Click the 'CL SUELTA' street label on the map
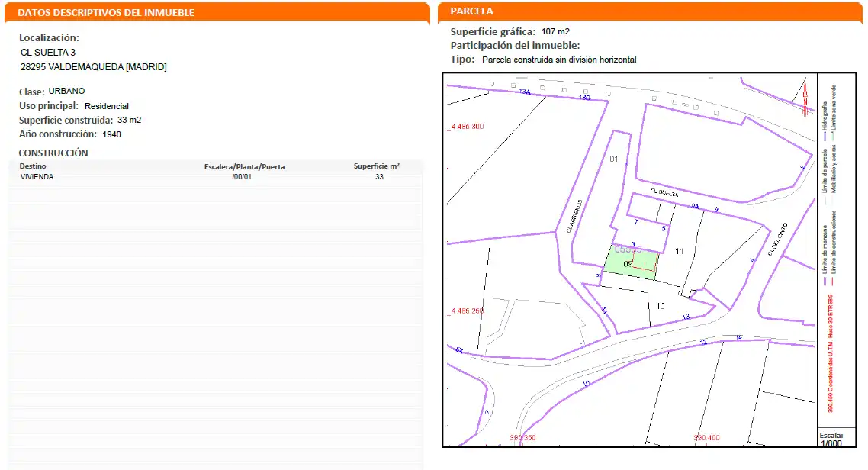This screenshot has width=868, height=470. coord(664,192)
